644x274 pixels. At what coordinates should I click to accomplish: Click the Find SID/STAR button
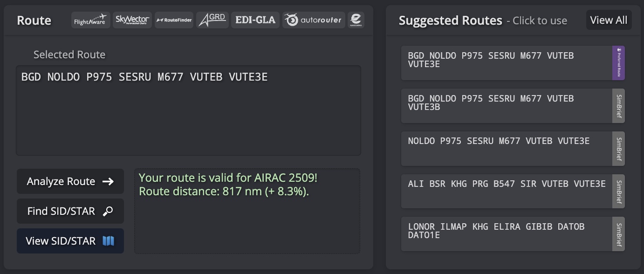70,211
